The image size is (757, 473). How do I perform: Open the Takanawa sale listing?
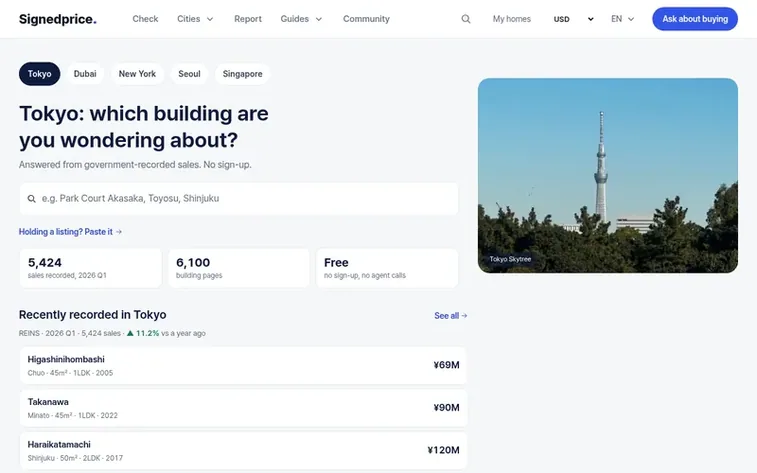[x=243, y=408]
